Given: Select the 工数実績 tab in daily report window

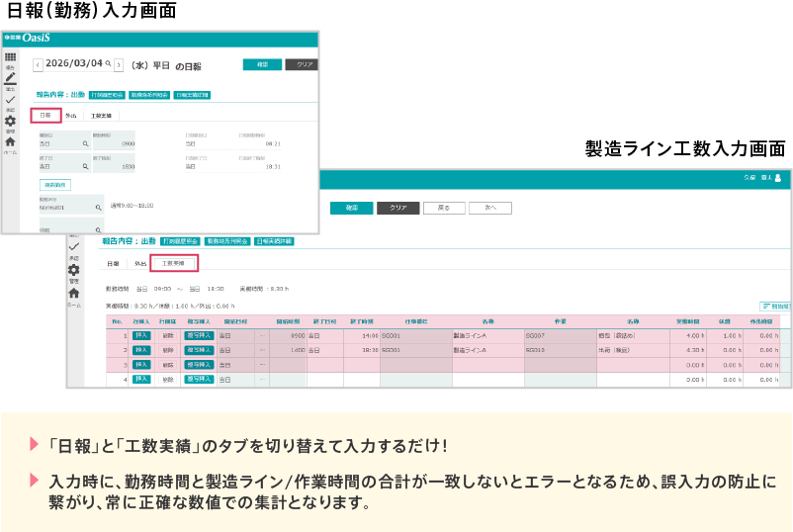Looking at the screenshot, I should coord(101,116).
